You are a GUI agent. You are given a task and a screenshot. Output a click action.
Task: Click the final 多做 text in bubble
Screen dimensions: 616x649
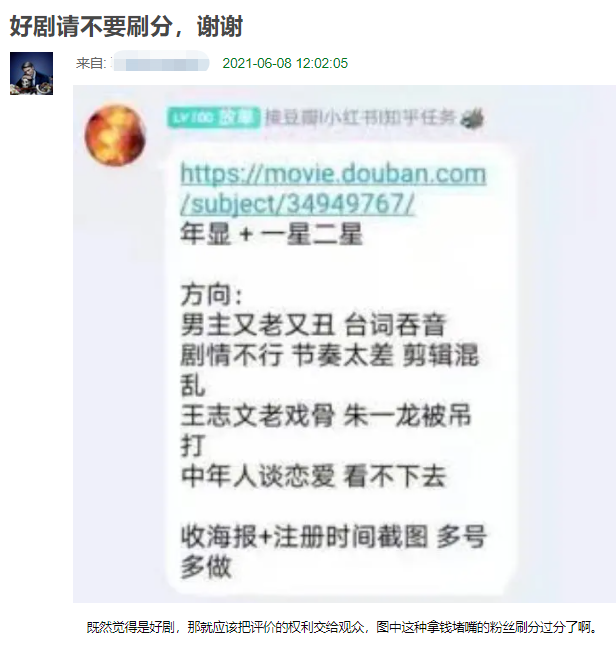pyautogui.click(x=206, y=566)
